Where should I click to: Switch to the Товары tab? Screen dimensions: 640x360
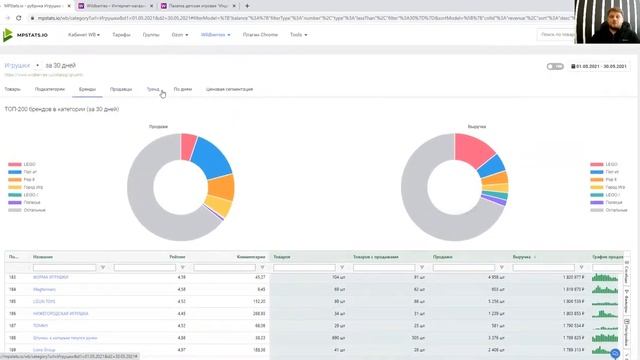(x=12, y=89)
